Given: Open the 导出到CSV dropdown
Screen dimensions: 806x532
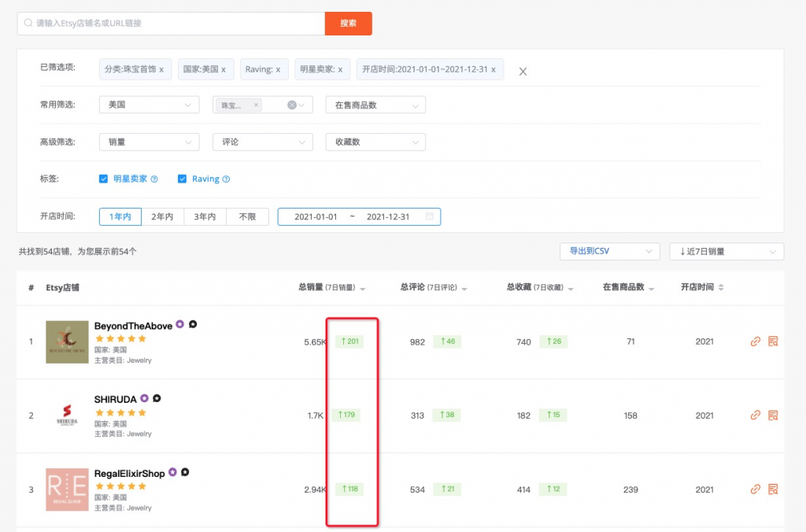Looking at the screenshot, I should click(x=608, y=251).
